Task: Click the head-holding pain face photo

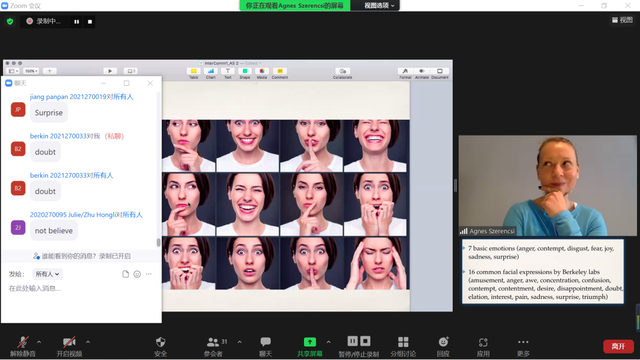Action: coord(376,263)
